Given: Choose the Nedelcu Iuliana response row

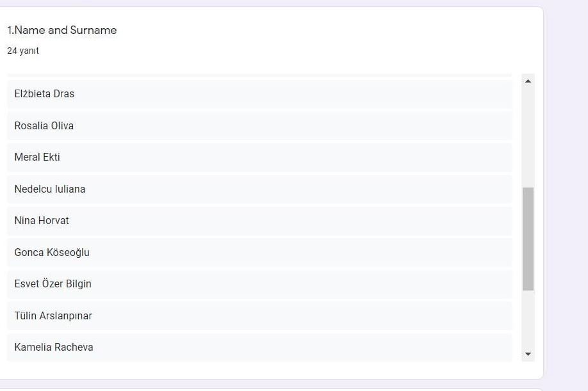Looking at the screenshot, I should pos(259,189).
